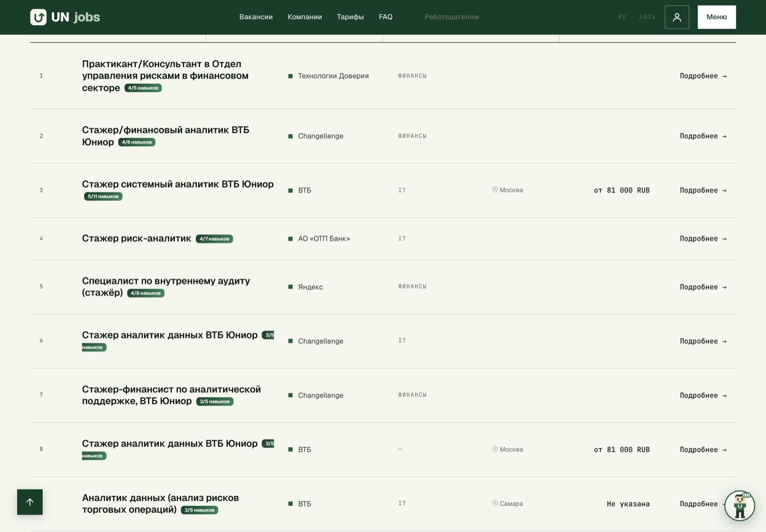
Task: Click Подробнее for Стажер-финансист vacancy
Action: click(703, 395)
